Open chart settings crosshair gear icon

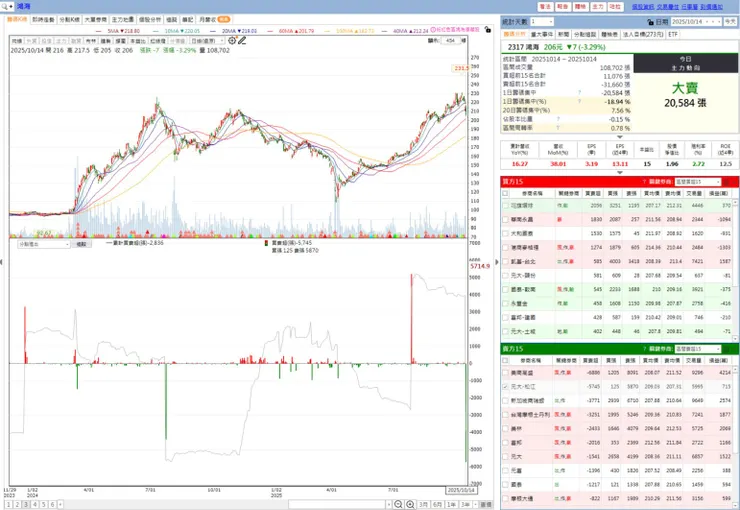(232, 41)
